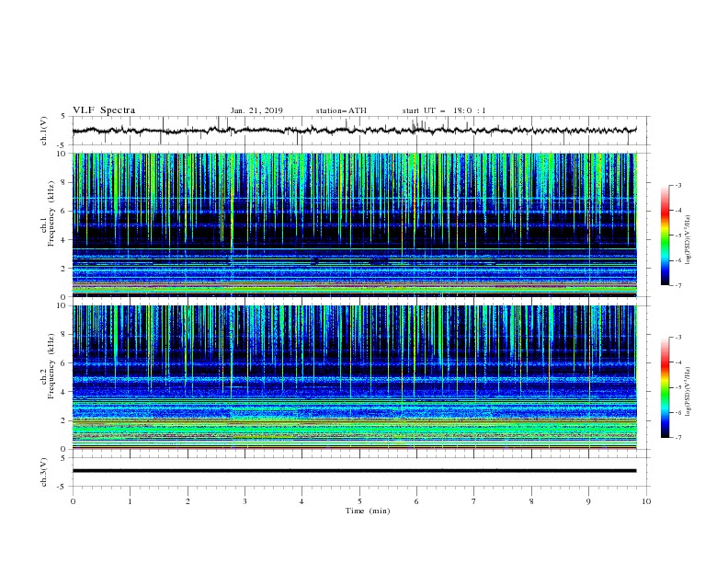This screenshot has width=728, height=563.
Task: Click the time axis tick label "3"
Action: [245, 501]
